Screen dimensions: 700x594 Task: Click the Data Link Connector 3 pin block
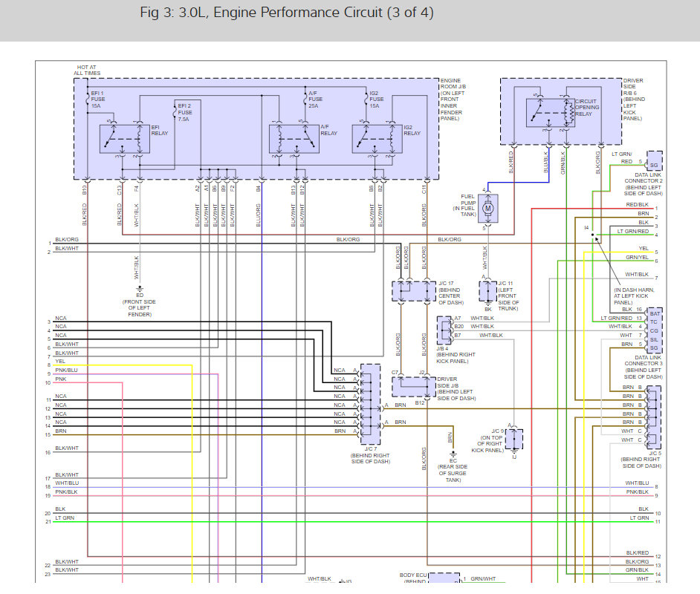pos(654,330)
